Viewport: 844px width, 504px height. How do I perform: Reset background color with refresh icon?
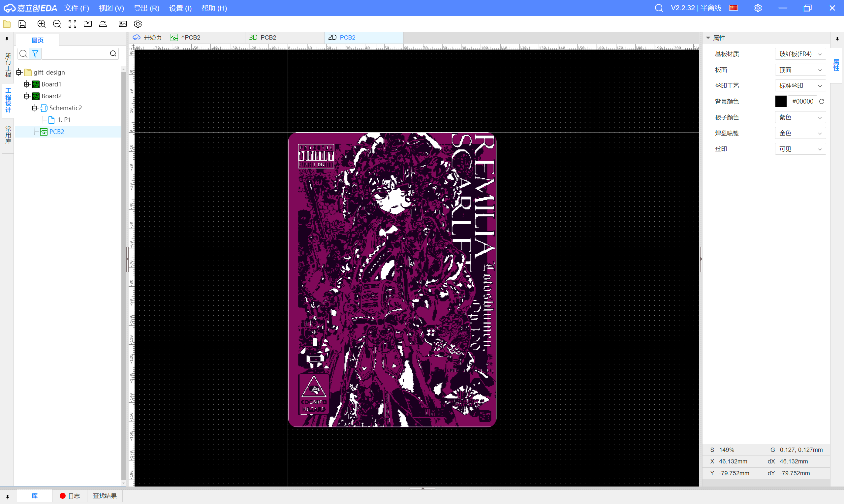click(x=822, y=101)
